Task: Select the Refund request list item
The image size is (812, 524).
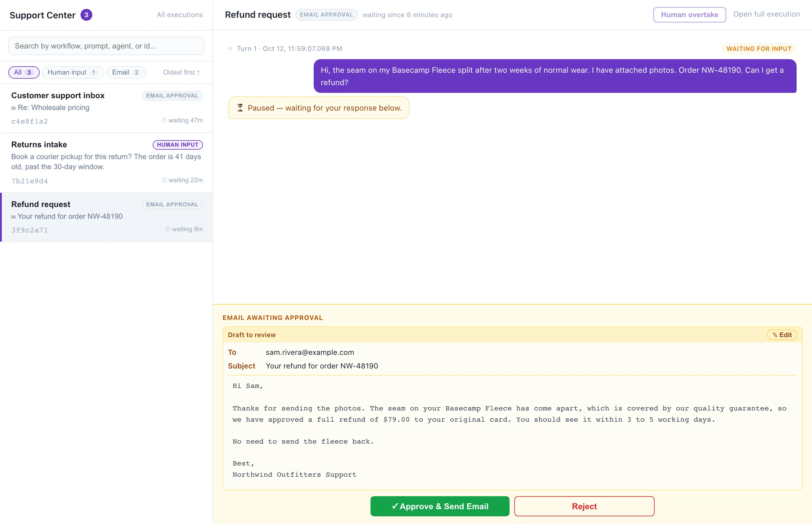Action: coord(107,217)
